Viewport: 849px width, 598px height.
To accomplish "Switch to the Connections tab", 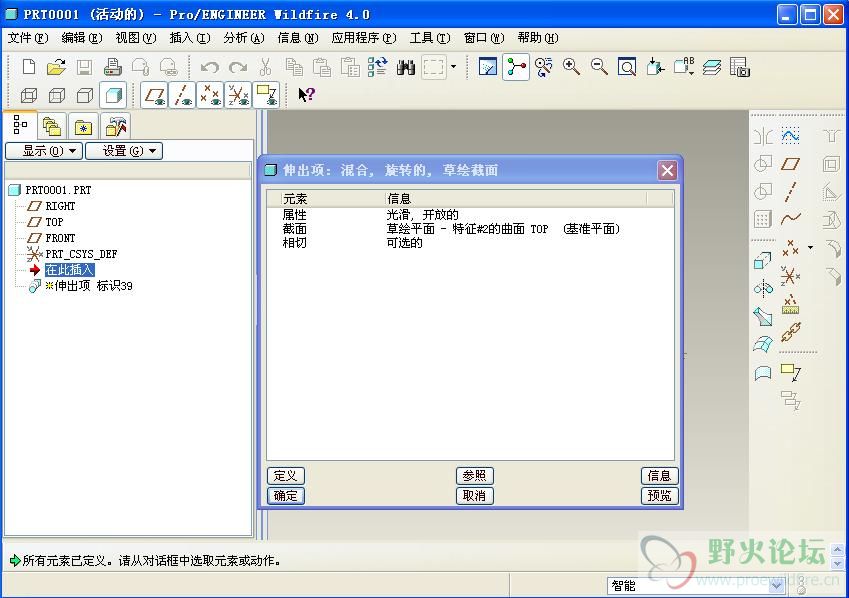I will (x=115, y=127).
